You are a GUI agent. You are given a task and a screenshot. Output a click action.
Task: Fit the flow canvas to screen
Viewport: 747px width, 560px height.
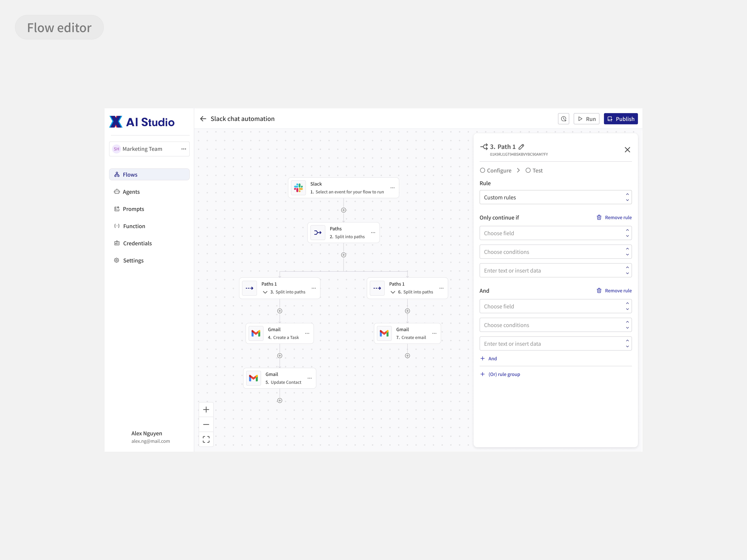click(x=206, y=439)
